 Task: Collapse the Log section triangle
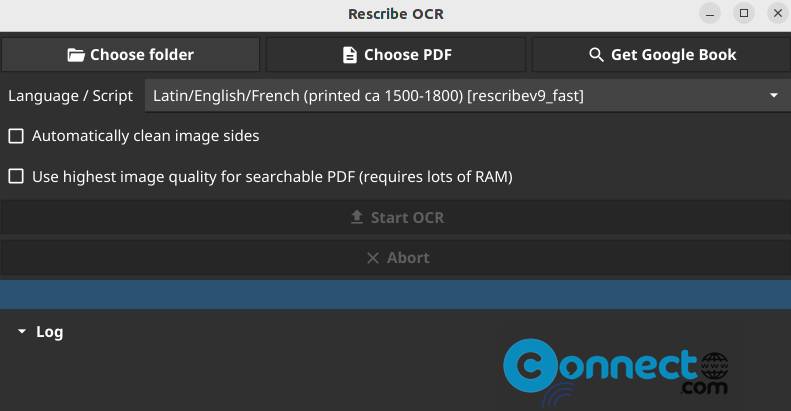click(22, 332)
